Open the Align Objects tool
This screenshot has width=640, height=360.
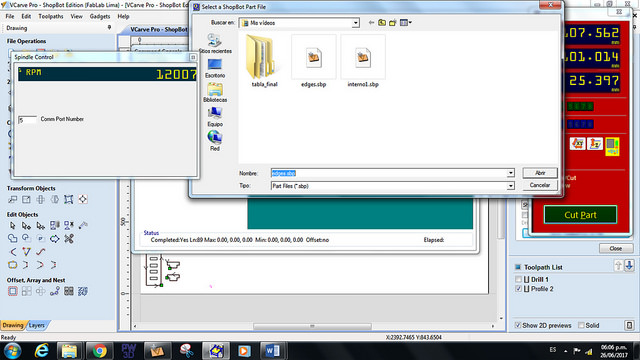point(83,200)
